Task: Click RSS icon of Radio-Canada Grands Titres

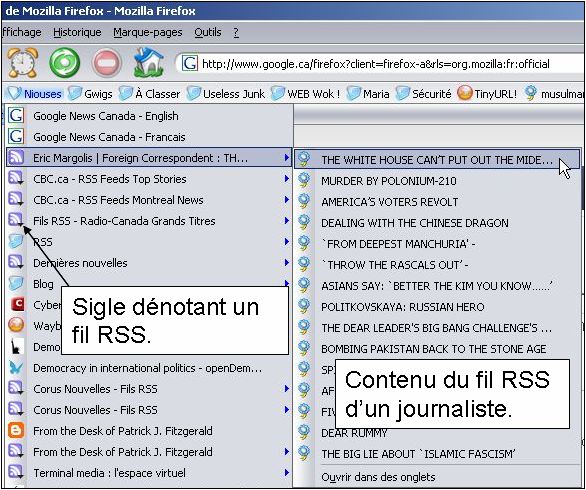Action: coord(16,220)
